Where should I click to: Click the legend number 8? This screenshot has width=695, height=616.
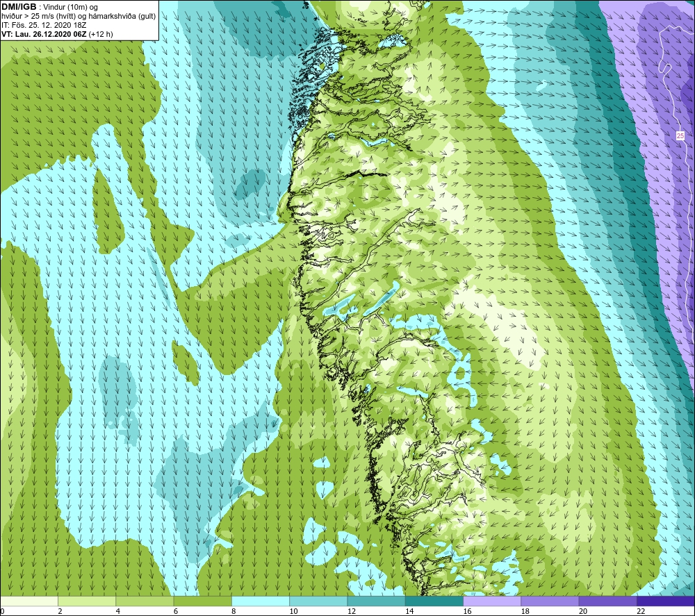[x=234, y=611]
